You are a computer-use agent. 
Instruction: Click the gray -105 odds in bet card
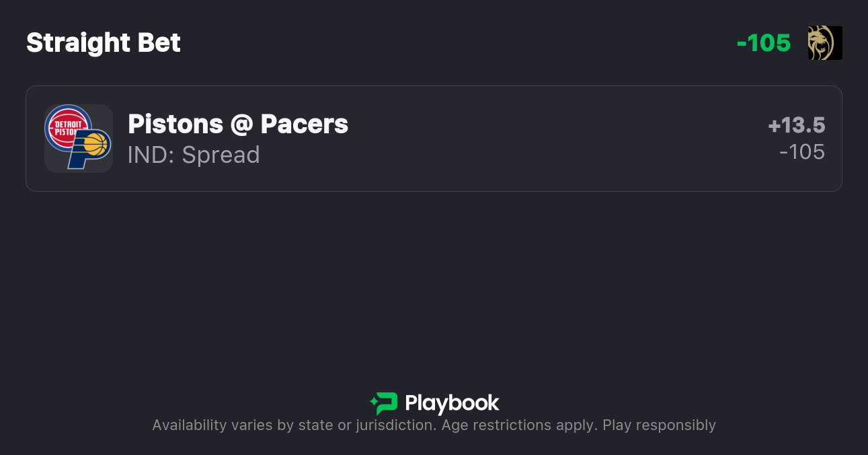coord(802,152)
